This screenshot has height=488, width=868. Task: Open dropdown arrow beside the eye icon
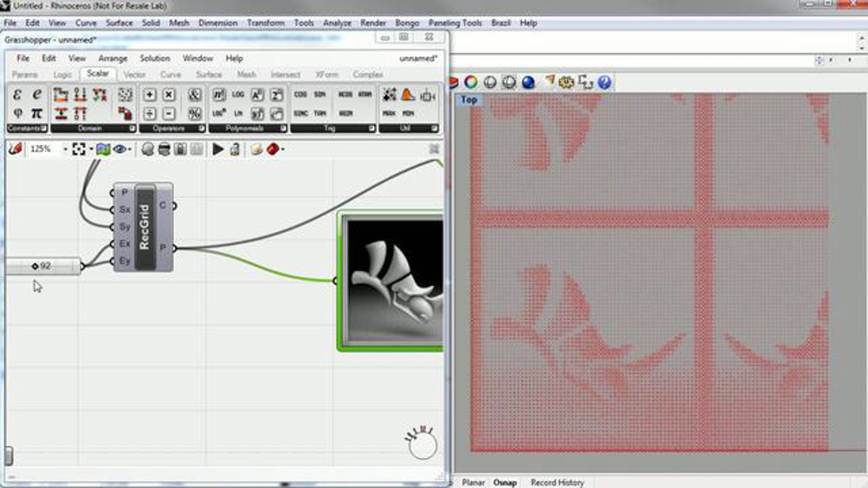pyautogui.click(x=129, y=149)
